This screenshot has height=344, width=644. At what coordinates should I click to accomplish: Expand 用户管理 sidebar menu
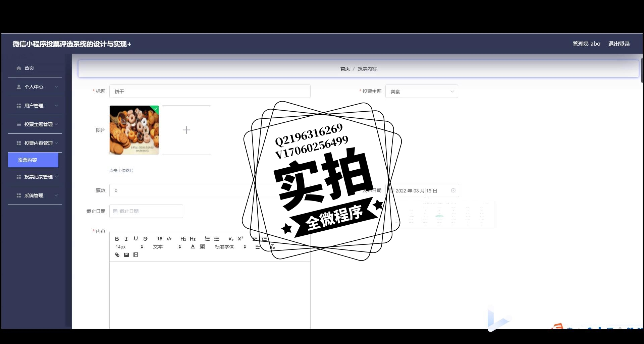pos(35,106)
